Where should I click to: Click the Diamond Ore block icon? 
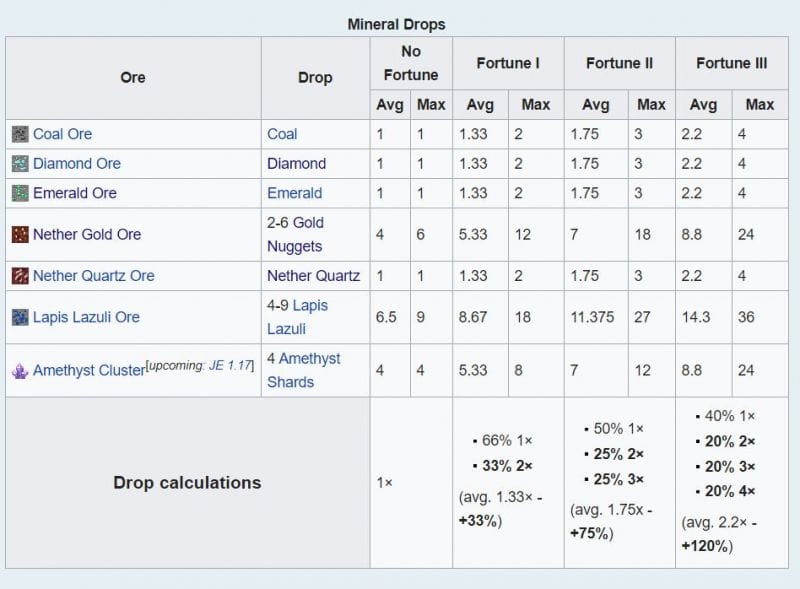(x=20, y=163)
